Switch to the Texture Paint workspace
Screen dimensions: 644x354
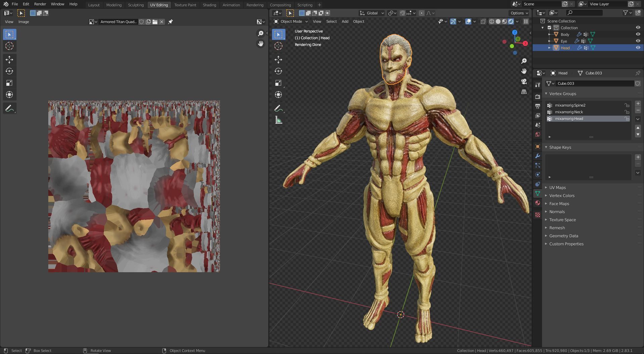point(185,5)
